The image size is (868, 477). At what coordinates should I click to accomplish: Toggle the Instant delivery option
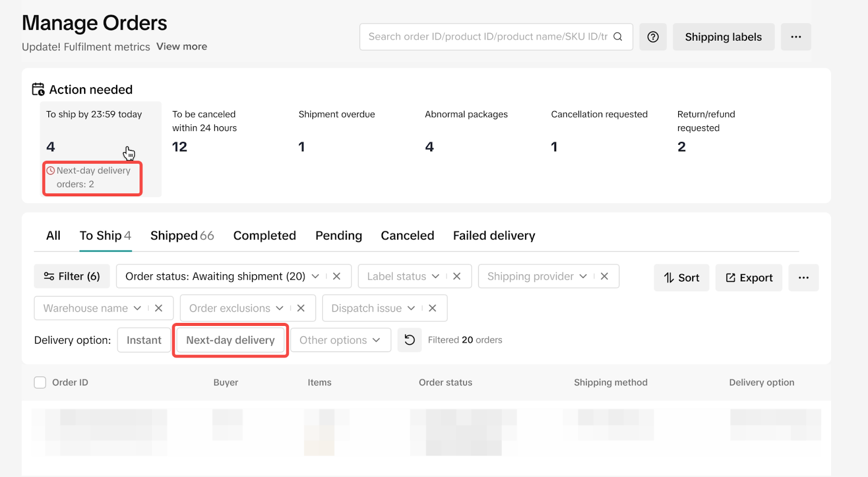144,340
